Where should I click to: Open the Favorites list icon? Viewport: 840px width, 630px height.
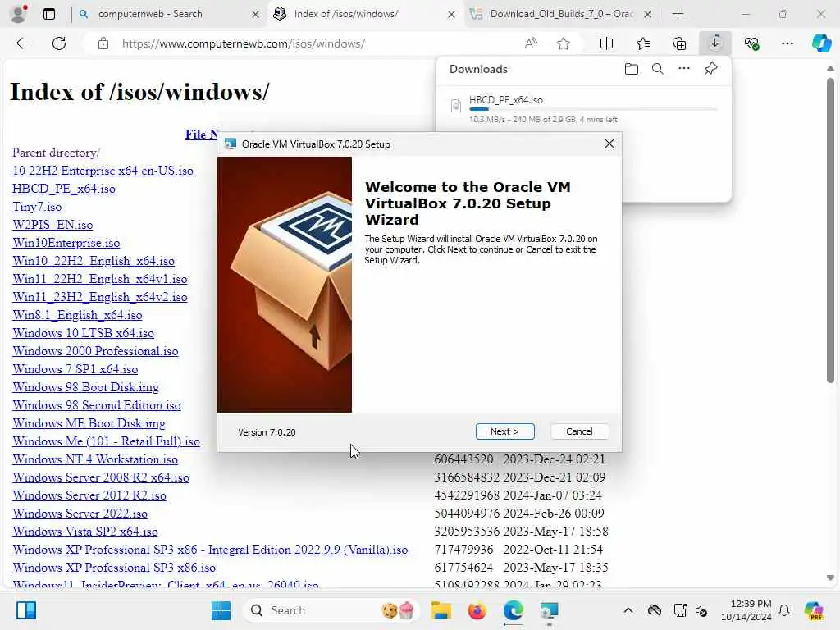click(x=643, y=43)
